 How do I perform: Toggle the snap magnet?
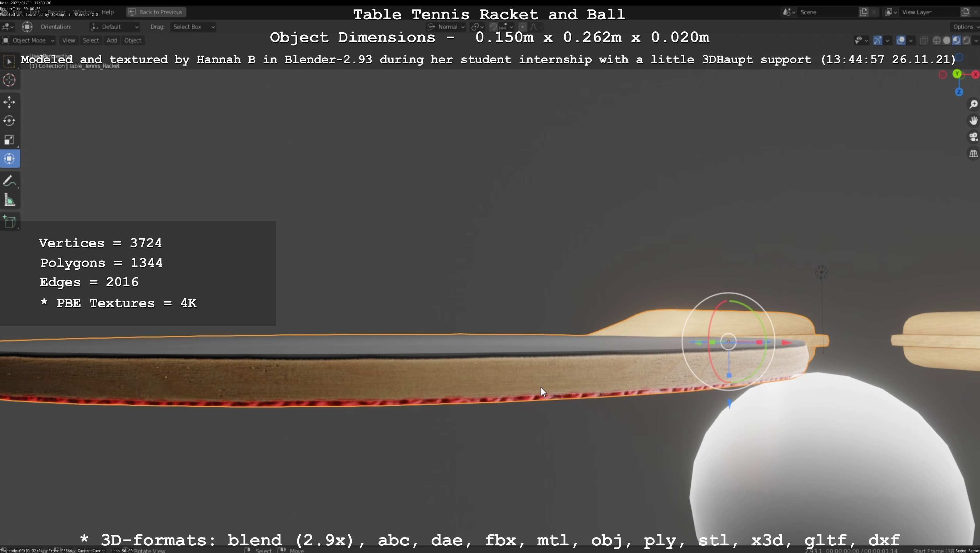493,27
